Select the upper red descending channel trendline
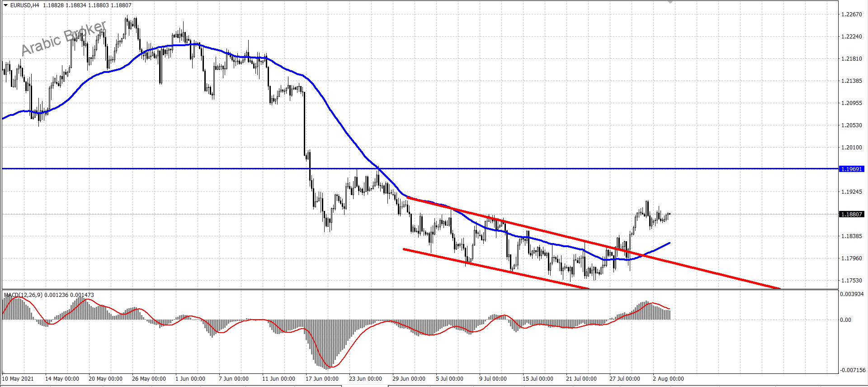 coord(594,243)
